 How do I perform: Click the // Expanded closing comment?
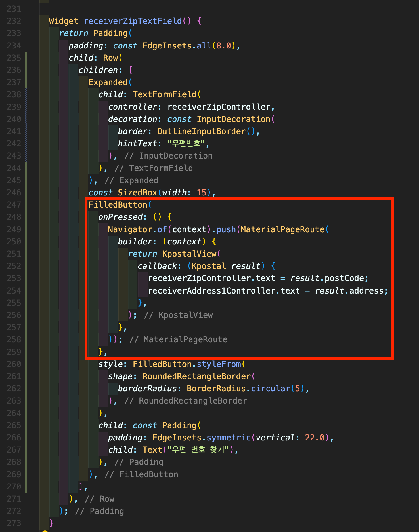coord(132,180)
